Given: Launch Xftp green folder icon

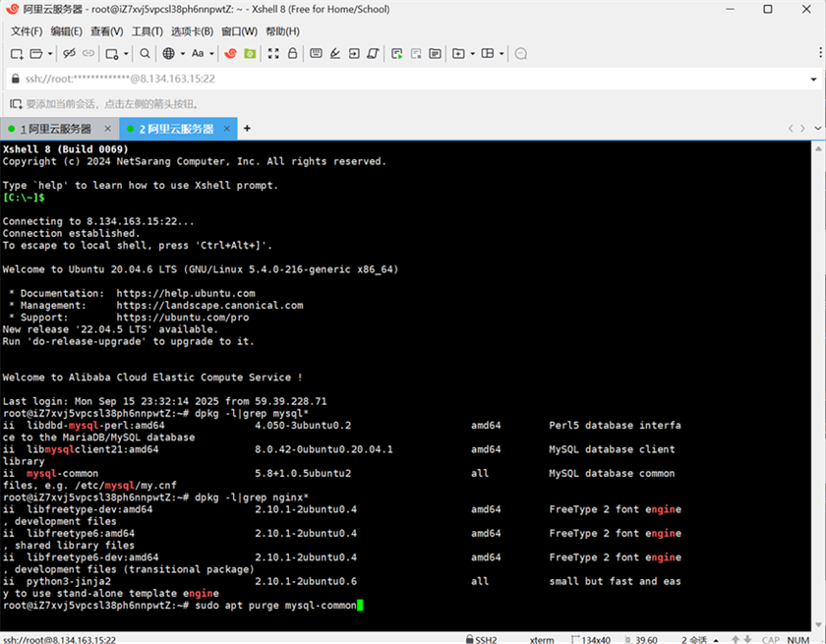Looking at the screenshot, I should 250,54.
